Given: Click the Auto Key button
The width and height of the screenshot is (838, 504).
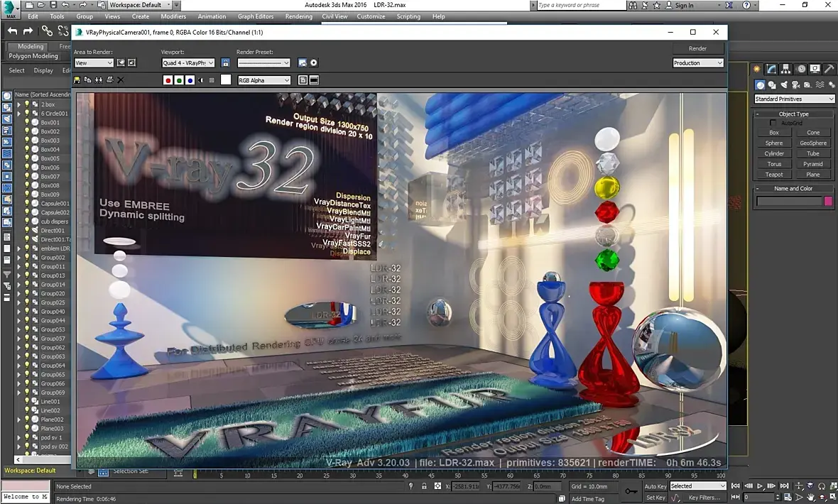Looking at the screenshot, I should [x=655, y=486].
